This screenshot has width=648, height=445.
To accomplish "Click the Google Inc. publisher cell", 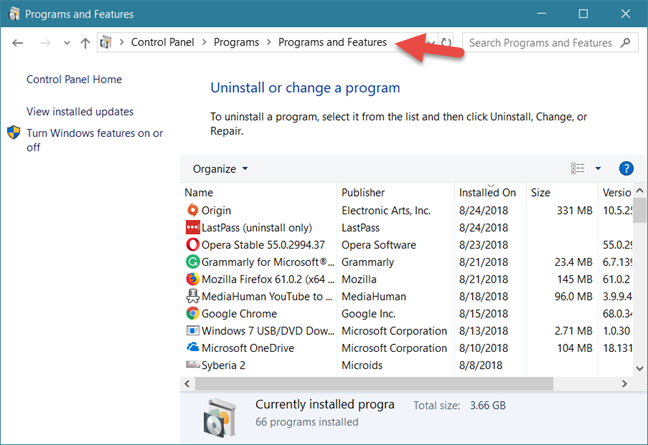I will (368, 314).
